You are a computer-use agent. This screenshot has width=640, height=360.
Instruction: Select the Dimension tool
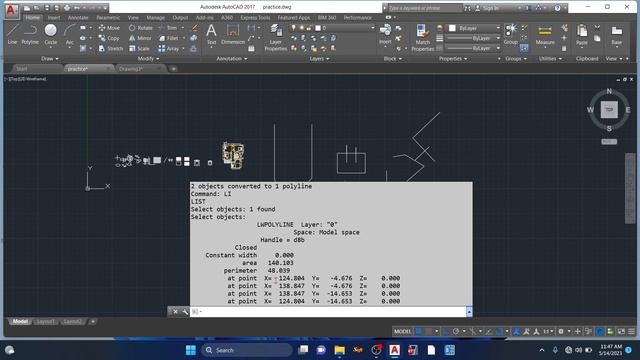pos(233,34)
